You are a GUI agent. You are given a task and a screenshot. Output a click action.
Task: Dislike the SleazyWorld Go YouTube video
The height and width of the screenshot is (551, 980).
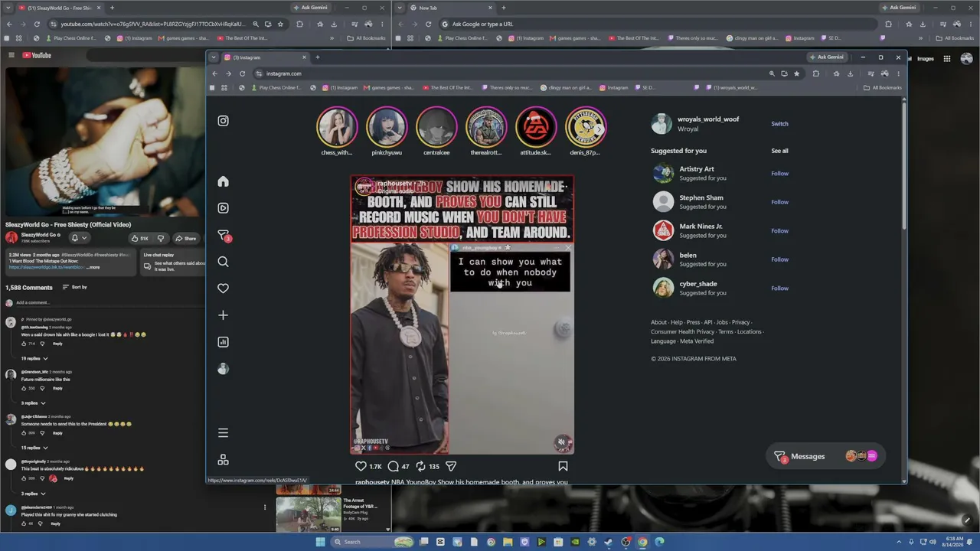(x=161, y=238)
